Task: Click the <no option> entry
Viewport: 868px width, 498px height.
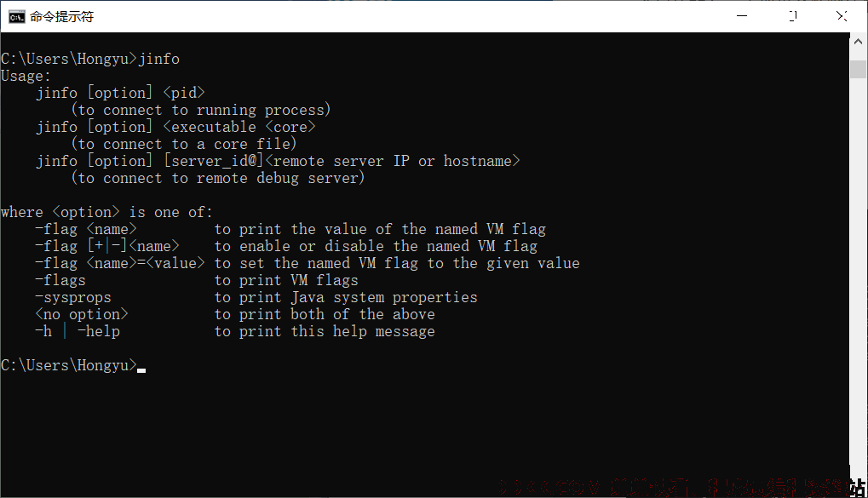Action: 82,314
